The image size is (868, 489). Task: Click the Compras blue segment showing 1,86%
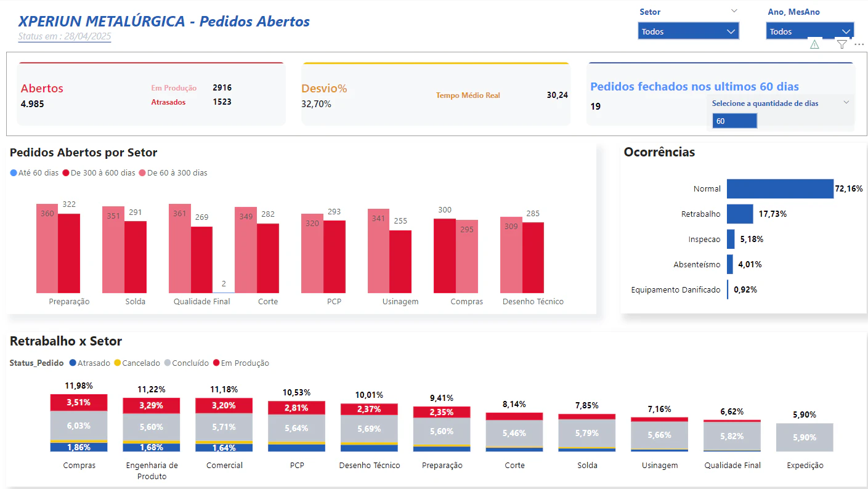point(79,448)
